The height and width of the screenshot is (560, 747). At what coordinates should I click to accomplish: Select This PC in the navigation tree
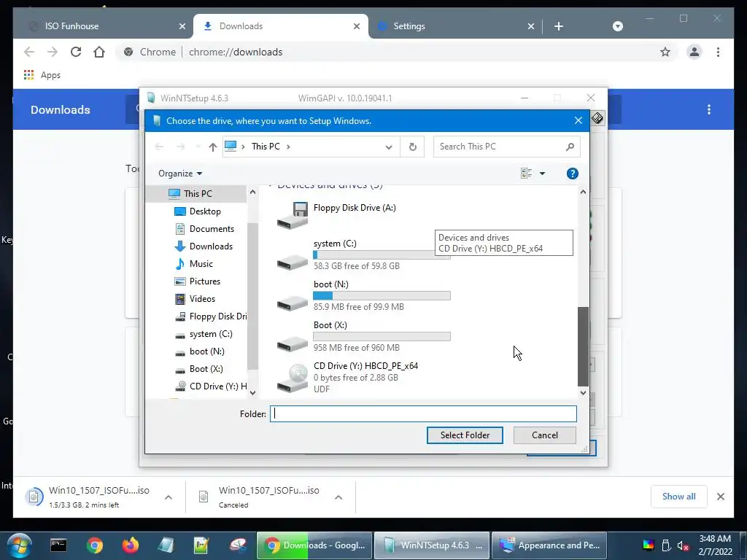pos(198,194)
